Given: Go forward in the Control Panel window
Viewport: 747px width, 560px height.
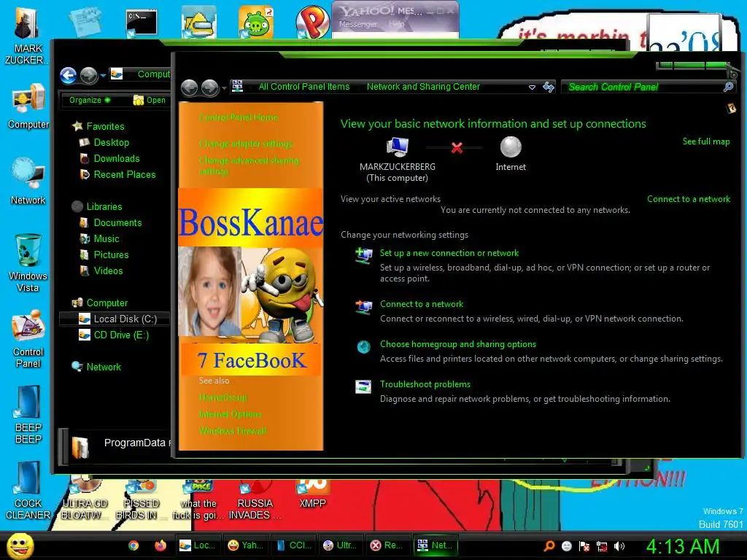Looking at the screenshot, I should [x=209, y=87].
